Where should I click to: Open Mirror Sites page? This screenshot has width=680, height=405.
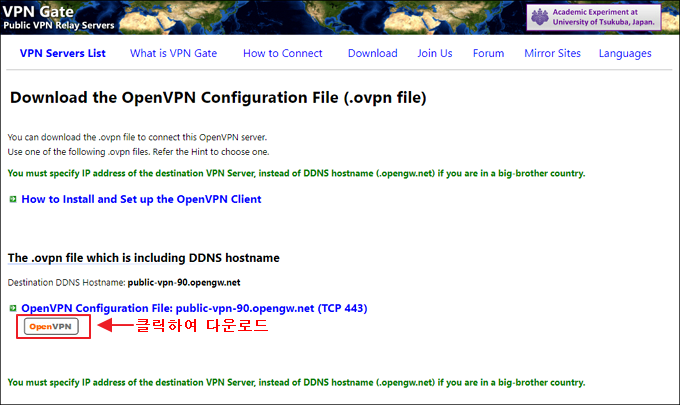pos(552,53)
